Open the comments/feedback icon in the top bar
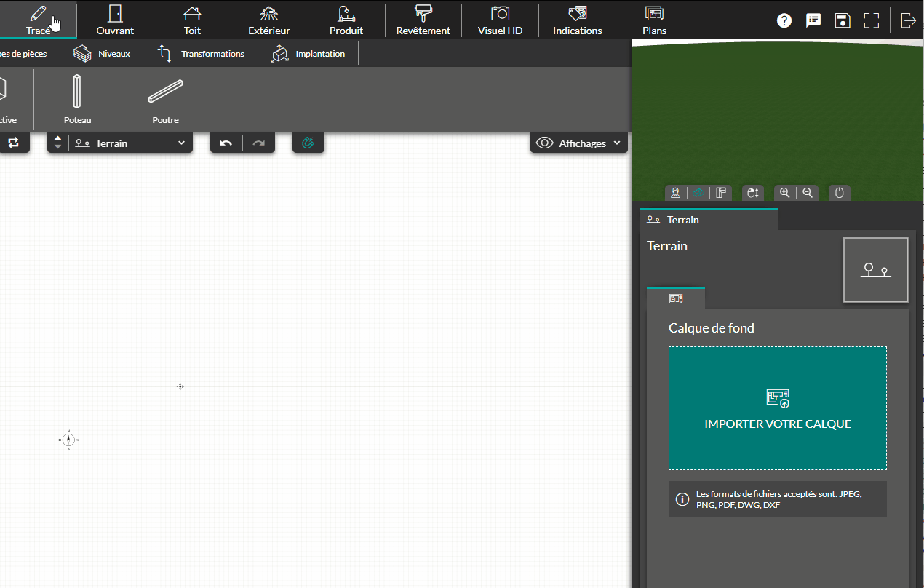This screenshot has width=924, height=588. tap(813, 20)
